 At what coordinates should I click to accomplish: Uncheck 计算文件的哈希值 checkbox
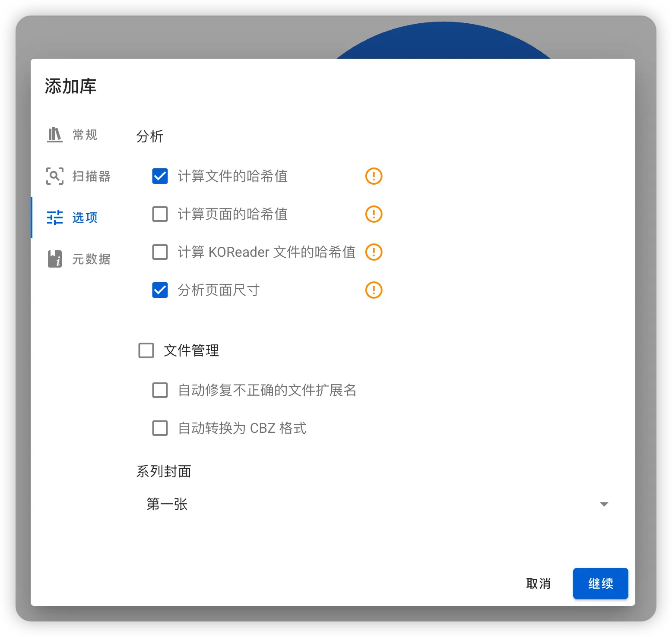point(160,176)
